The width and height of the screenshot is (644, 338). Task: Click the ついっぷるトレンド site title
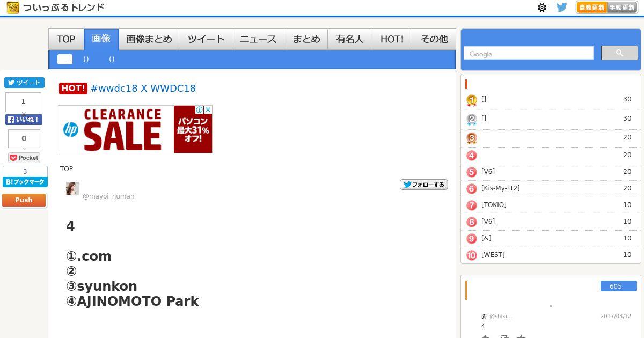63,8
